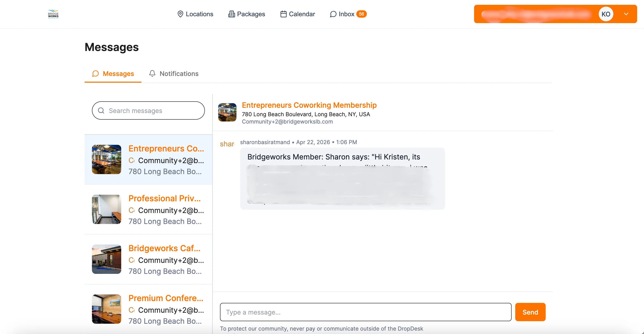The image size is (644, 334).
Task: Click the Premium Conference room thumbnail
Action: [x=107, y=309]
